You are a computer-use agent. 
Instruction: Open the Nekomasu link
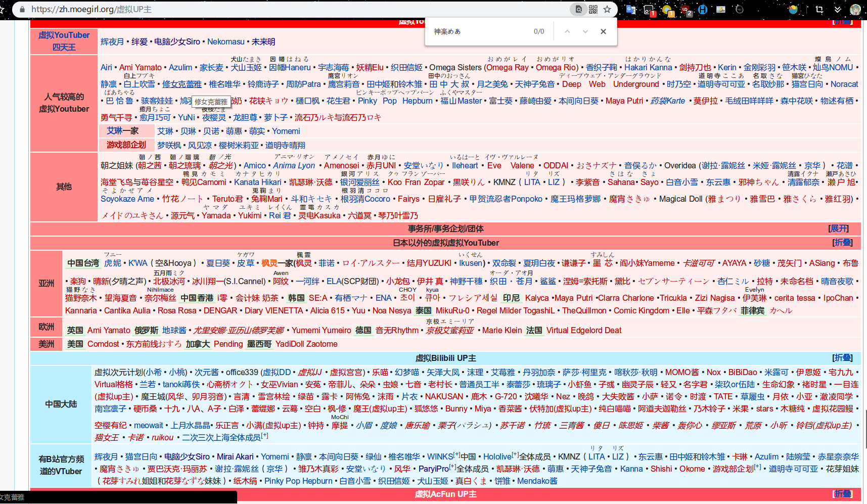226,41
